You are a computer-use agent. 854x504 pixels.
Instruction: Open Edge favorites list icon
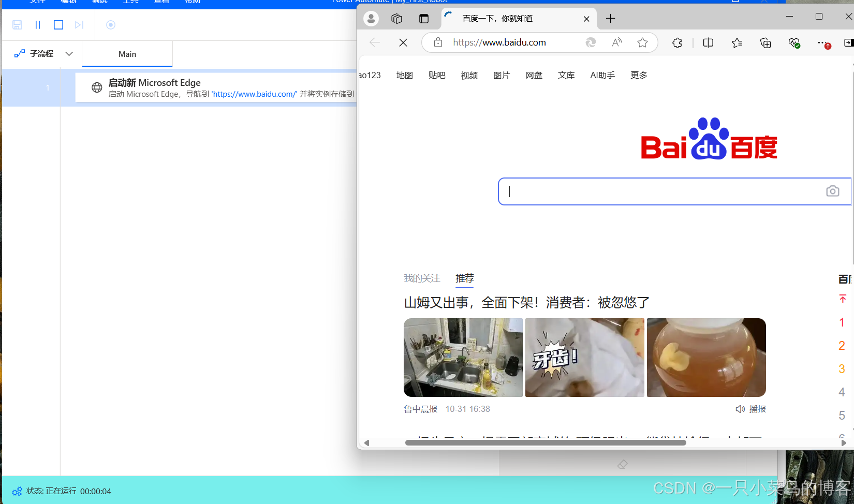point(737,43)
